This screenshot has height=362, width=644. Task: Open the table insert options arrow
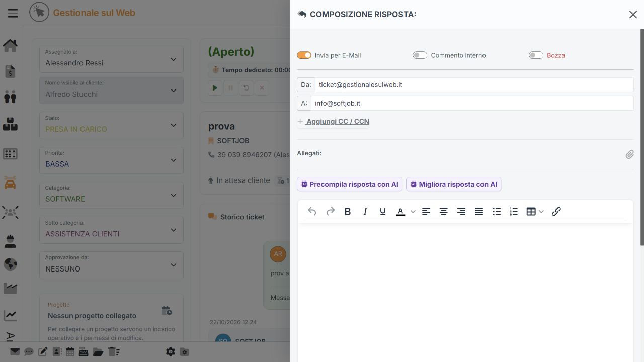point(541,212)
